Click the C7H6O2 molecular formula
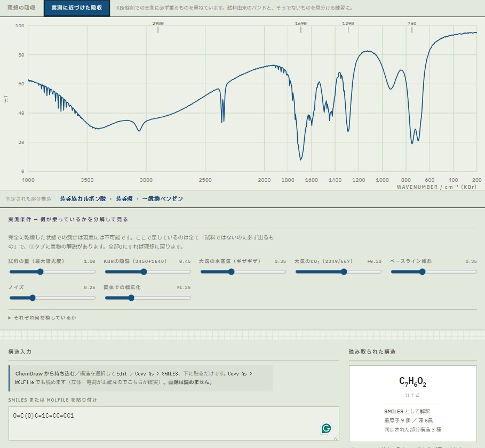485x448 pixels. pyautogui.click(x=412, y=381)
